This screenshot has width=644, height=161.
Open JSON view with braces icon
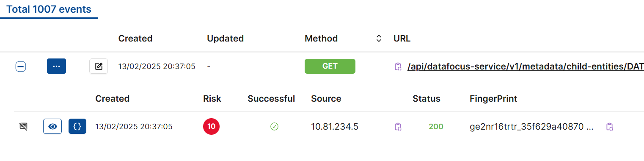coord(77,126)
